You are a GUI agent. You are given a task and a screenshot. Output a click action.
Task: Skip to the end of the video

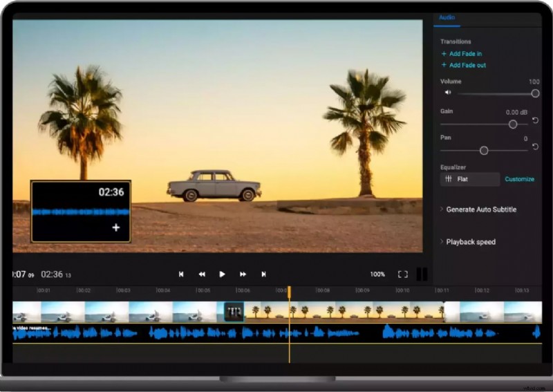pyautogui.click(x=263, y=274)
